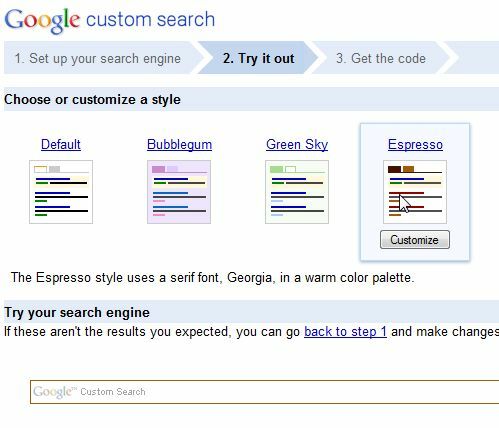Select the Bubblegum style preview thumbnail
Screen dimensions: 499x428
[179, 192]
